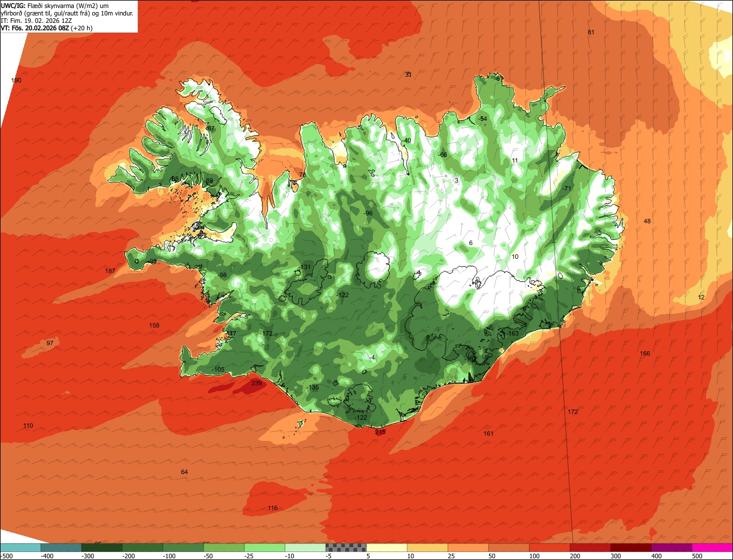This screenshot has height=560, width=733.
Task: Click the palest green -10 to -5 legend swatch
Action: tap(305, 547)
